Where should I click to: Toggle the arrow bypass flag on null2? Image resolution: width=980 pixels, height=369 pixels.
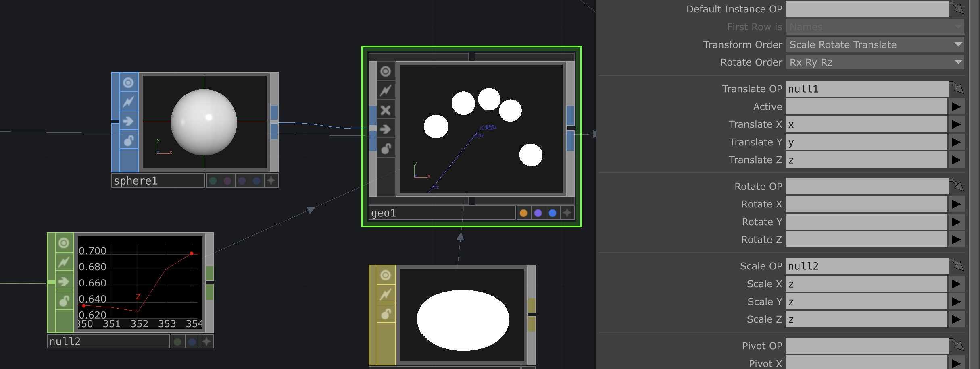[64, 281]
